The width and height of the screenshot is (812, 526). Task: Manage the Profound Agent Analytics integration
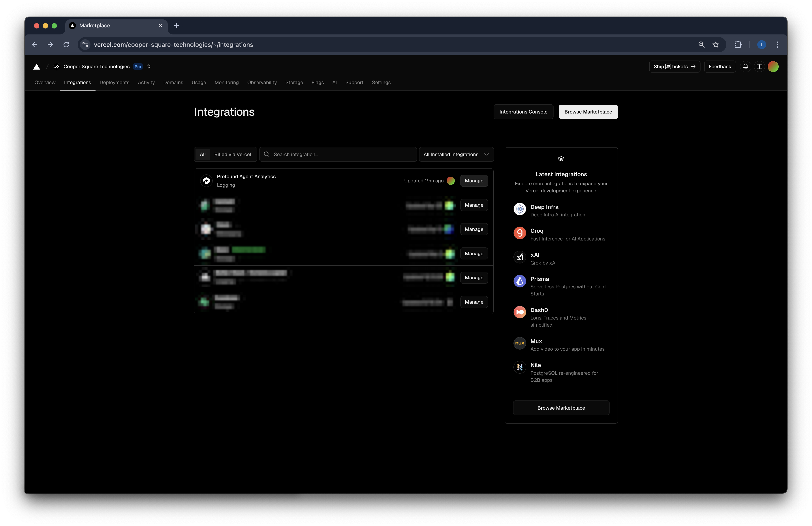pyautogui.click(x=474, y=181)
